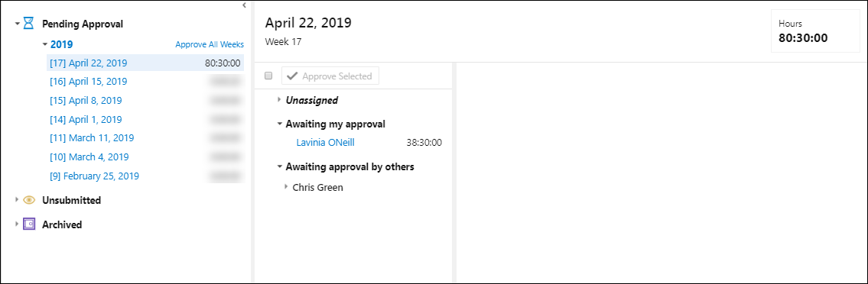Tick the select-all checkbox beside Approve Selected
This screenshot has width=868, height=284.
(268, 76)
